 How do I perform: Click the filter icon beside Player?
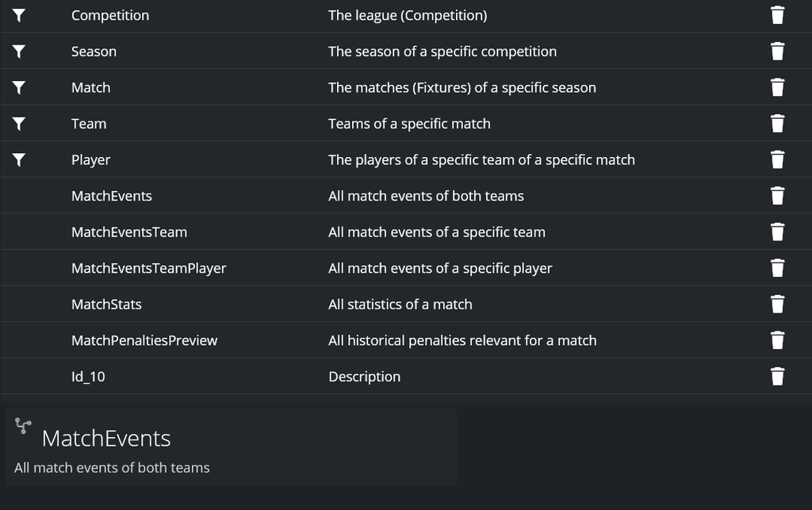[x=19, y=160]
